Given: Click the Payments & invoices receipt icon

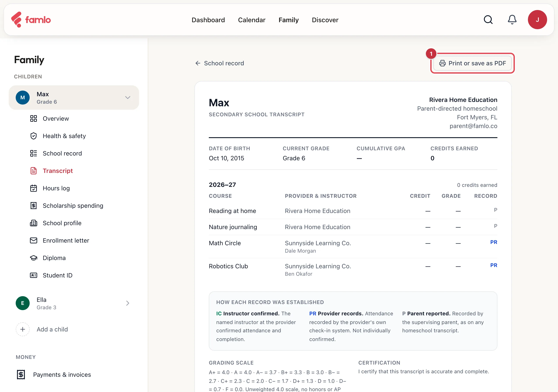Looking at the screenshot, I should pyautogui.click(x=21, y=375).
